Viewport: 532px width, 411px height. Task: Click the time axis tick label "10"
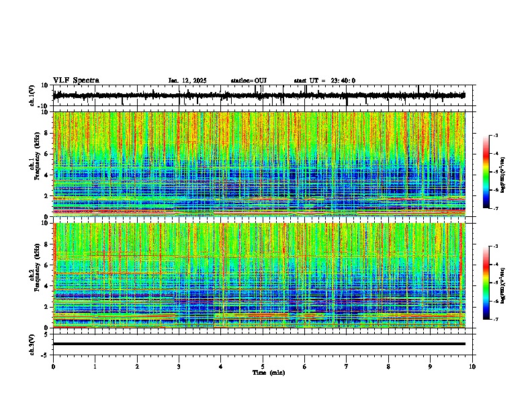(x=472, y=367)
